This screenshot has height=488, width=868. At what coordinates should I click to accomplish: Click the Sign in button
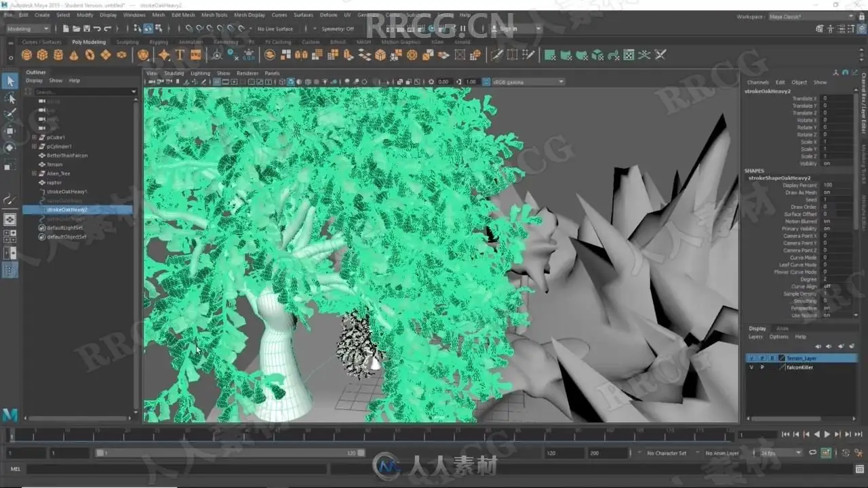(508, 29)
